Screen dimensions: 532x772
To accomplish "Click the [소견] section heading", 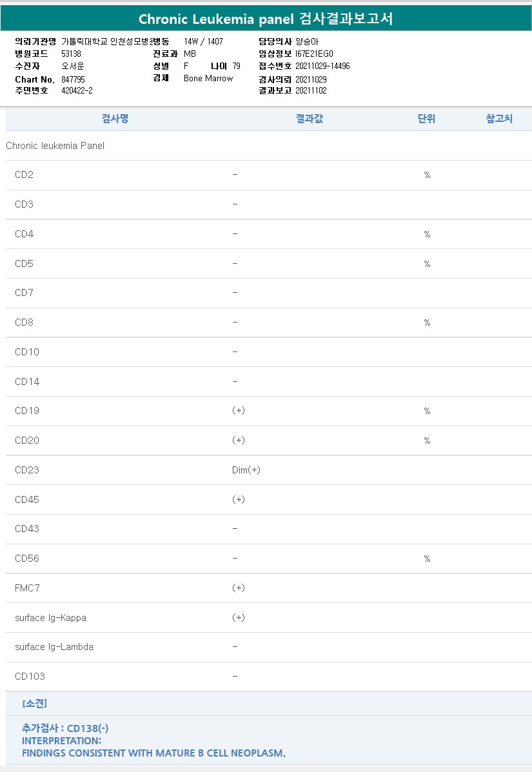I will 34,704.
